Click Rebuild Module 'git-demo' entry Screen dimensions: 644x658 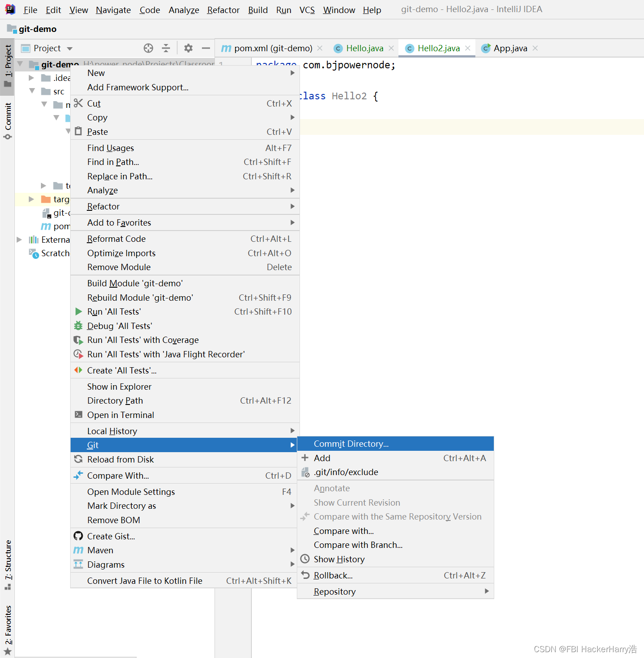[x=185, y=298]
